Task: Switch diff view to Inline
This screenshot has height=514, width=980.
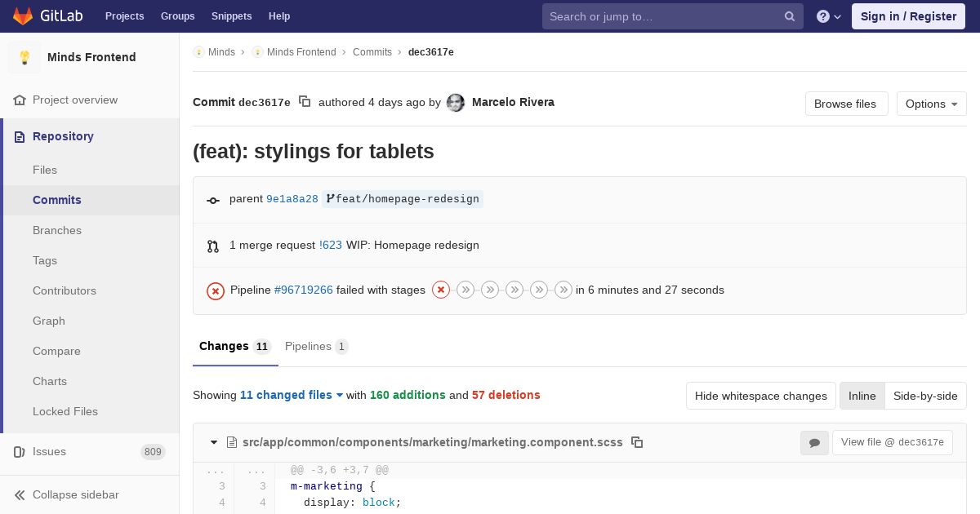Action: (862, 396)
